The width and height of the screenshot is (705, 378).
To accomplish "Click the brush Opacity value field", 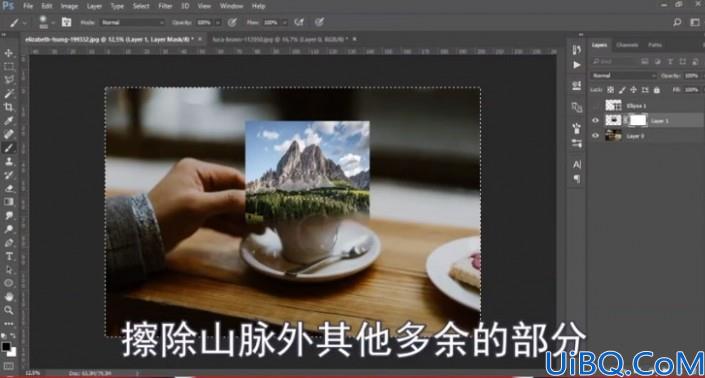I will click(205, 22).
